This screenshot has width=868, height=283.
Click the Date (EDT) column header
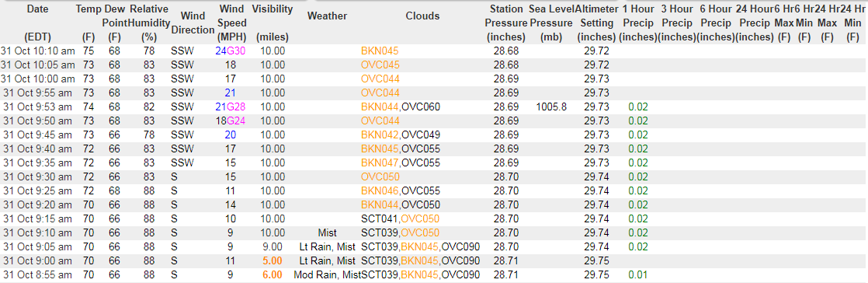point(37,23)
